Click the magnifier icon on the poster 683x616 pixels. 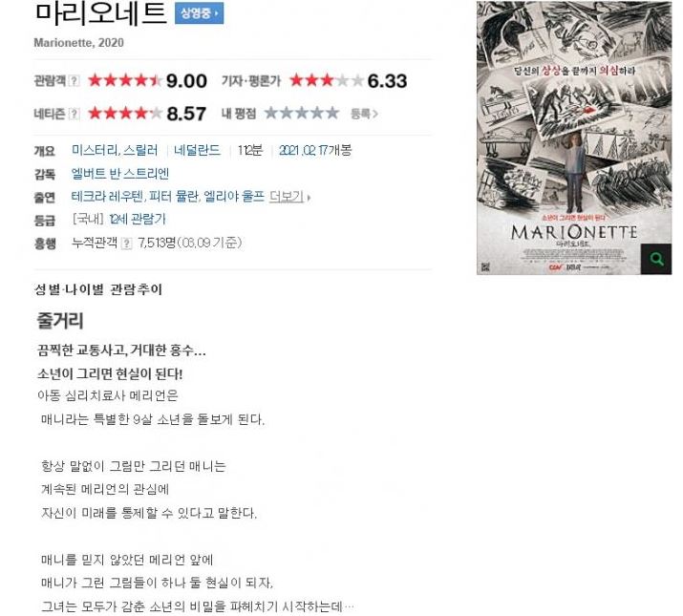(656, 259)
